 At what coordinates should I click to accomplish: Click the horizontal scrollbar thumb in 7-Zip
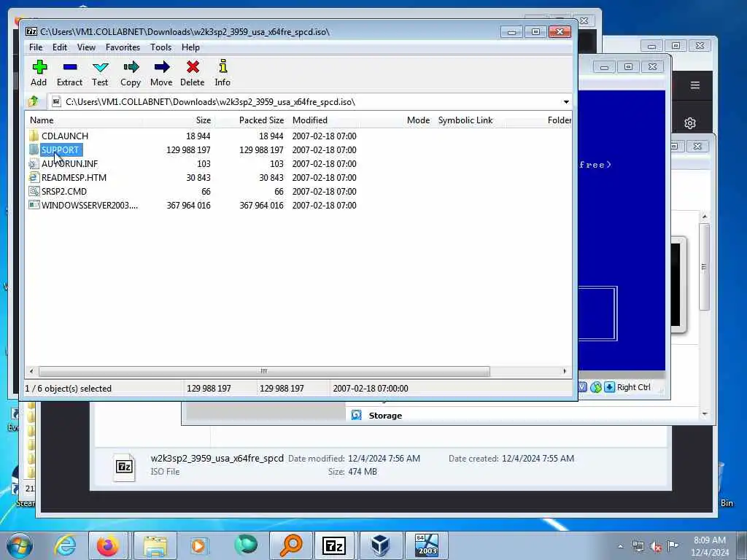[264, 371]
